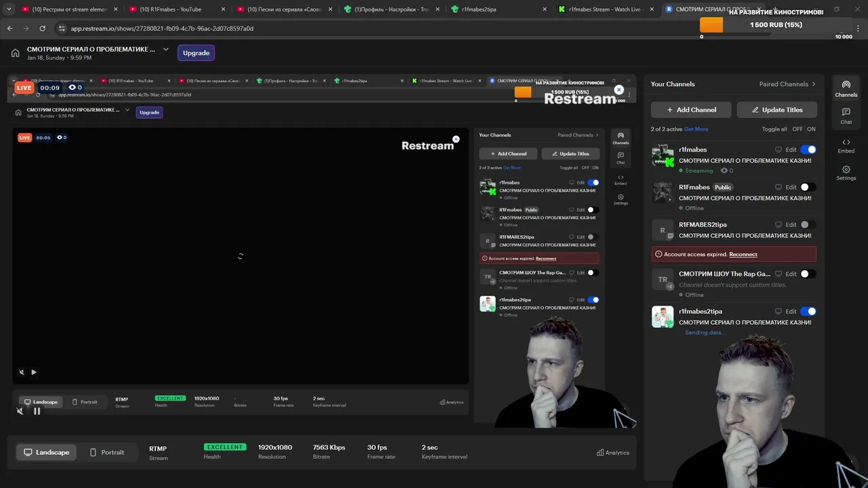Click the R1FMABES2tipa Twitch avatar

(x=663, y=230)
